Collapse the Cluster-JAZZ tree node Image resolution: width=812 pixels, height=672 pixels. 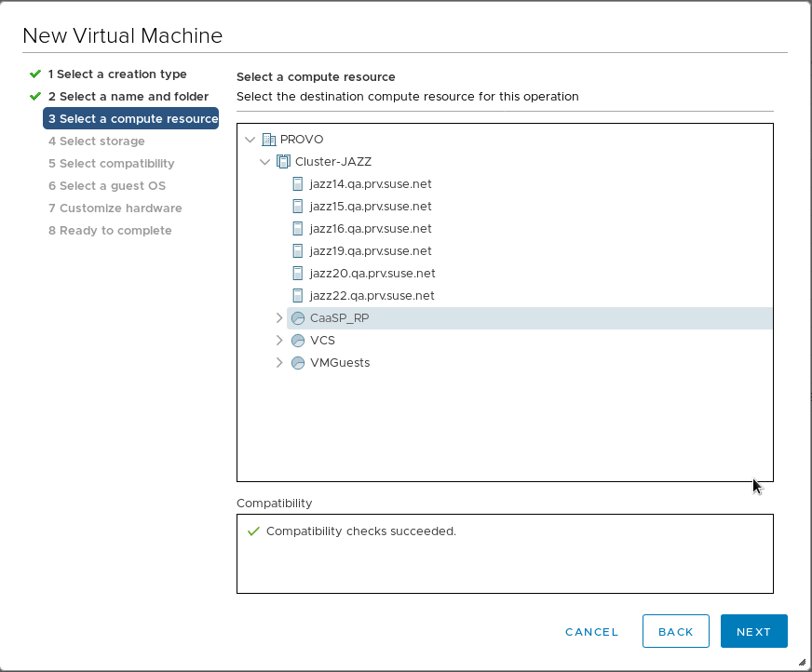[x=264, y=162]
